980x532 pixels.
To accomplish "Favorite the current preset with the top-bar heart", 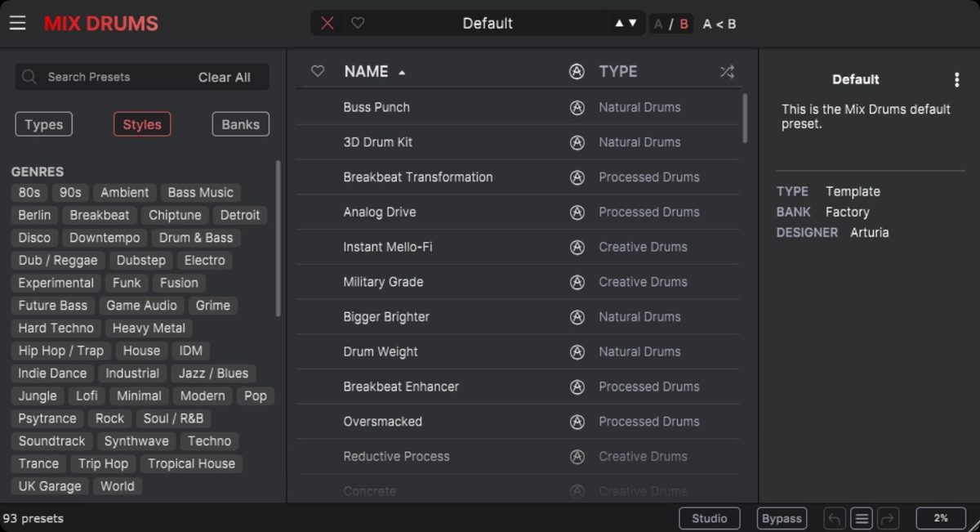I will pyautogui.click(x=358, y=23).
